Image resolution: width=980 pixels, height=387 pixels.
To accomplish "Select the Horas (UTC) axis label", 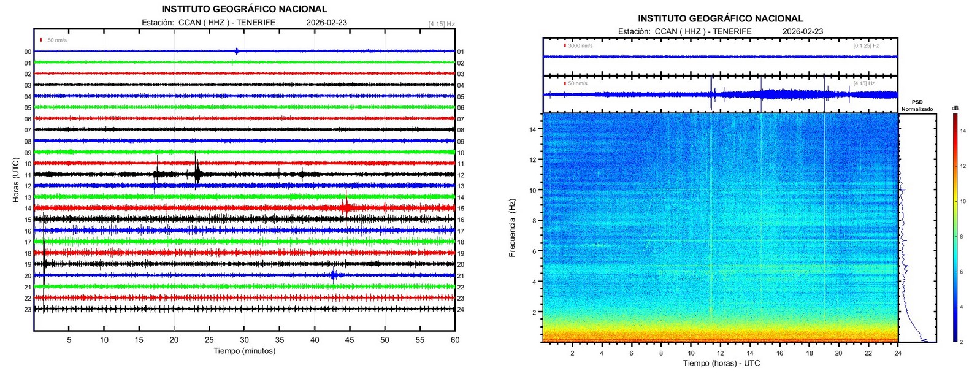I will [x=15, y=180].
